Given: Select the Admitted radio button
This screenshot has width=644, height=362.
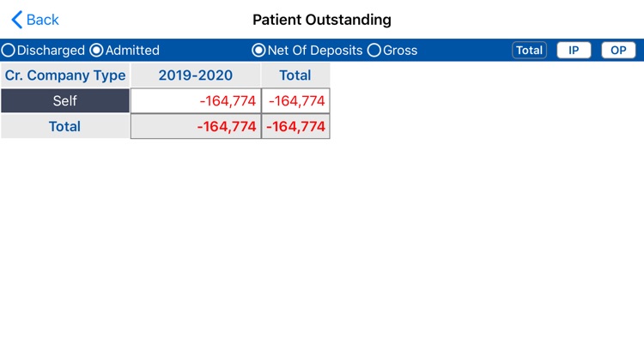Looking at the screenshot, I should [96, 51].
